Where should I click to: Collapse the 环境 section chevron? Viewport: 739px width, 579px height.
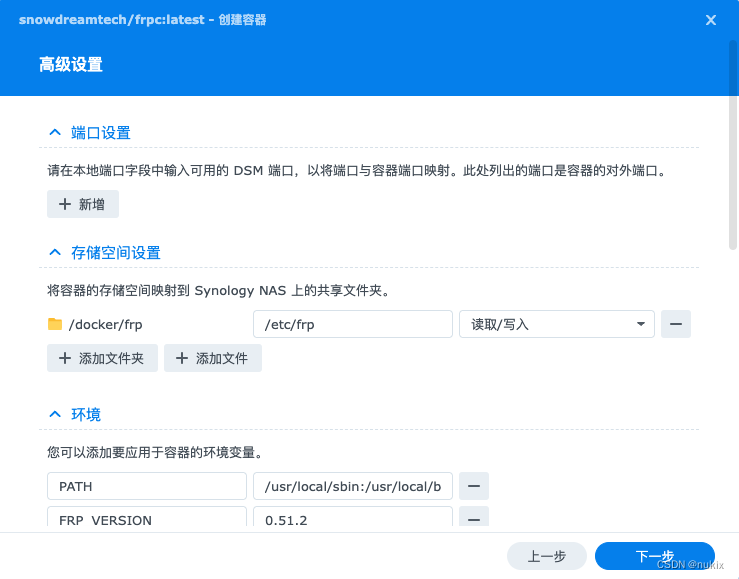(55, 414)
